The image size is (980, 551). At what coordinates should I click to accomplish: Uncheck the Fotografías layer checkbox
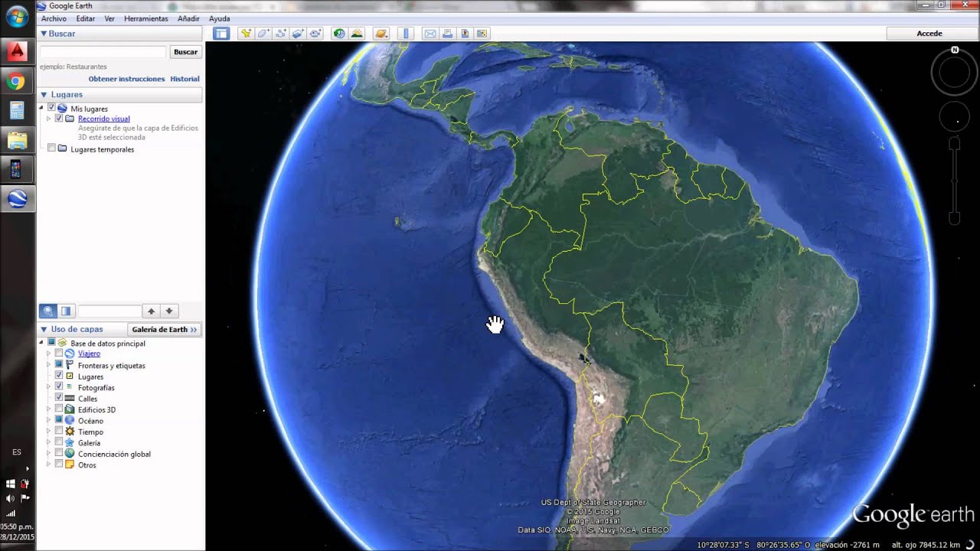[59, 387]
